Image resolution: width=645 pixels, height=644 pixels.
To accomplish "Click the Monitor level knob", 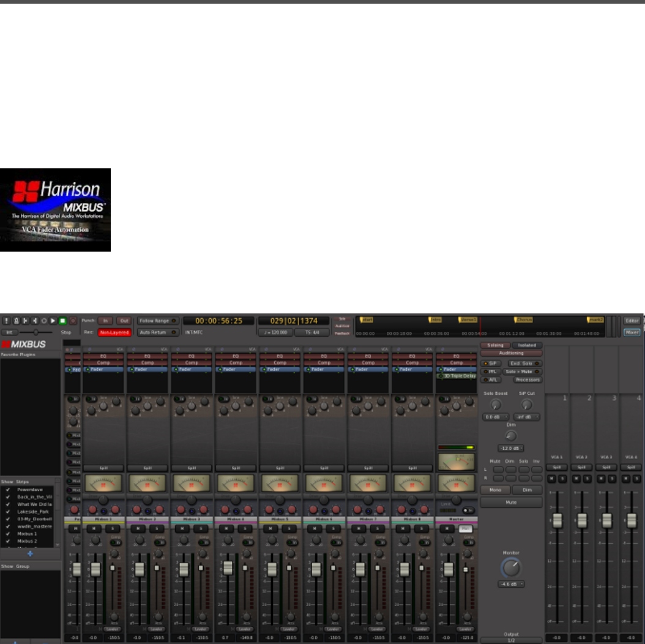I will click(511, 568).
